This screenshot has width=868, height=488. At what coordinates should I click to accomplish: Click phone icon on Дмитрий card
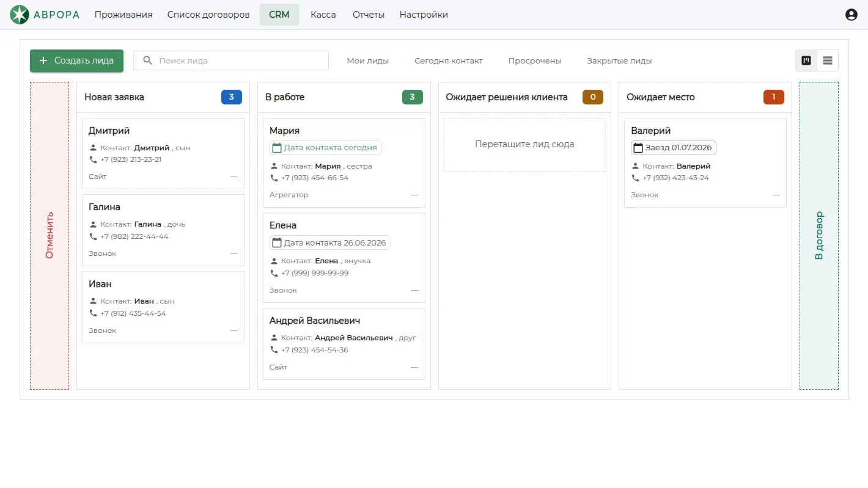tap(94, 159)
